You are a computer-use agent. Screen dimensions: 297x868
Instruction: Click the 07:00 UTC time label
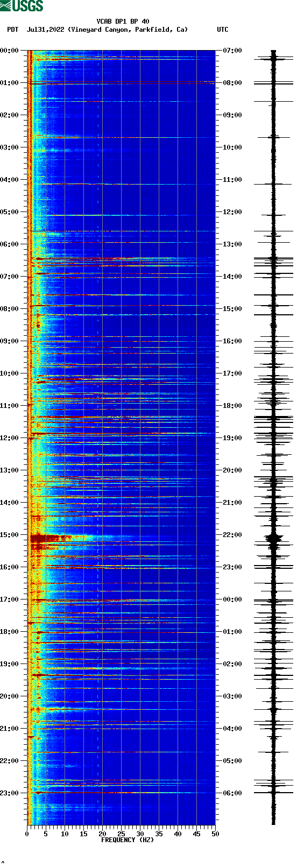point(232,51)
